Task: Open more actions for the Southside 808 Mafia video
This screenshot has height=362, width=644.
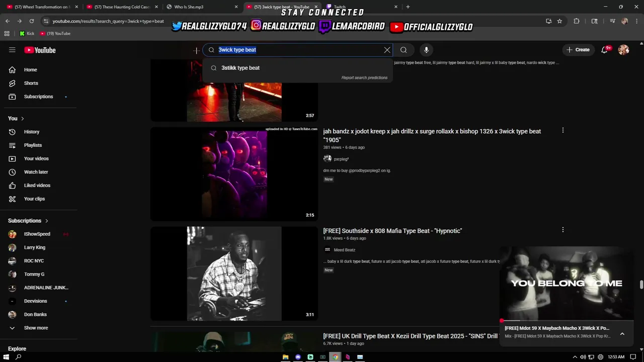Action: click(563, 230)
